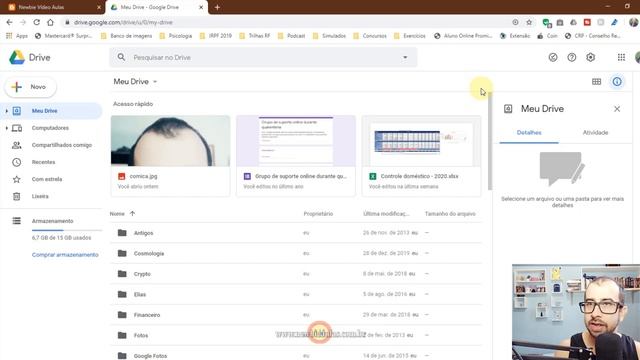Image resolution: width=640 pixels, height=360 pixels.
Task: Bookmark this page star icon
Action: tap(529, 22)
